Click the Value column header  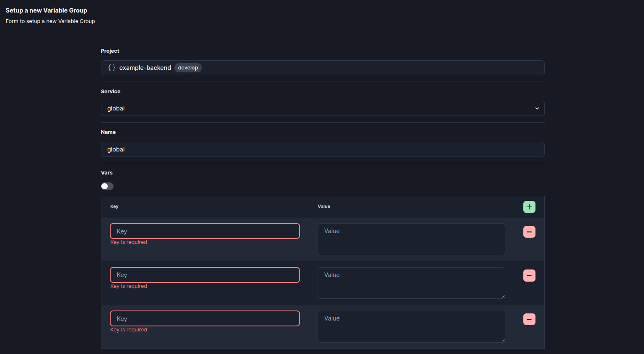tap(324, 206)
